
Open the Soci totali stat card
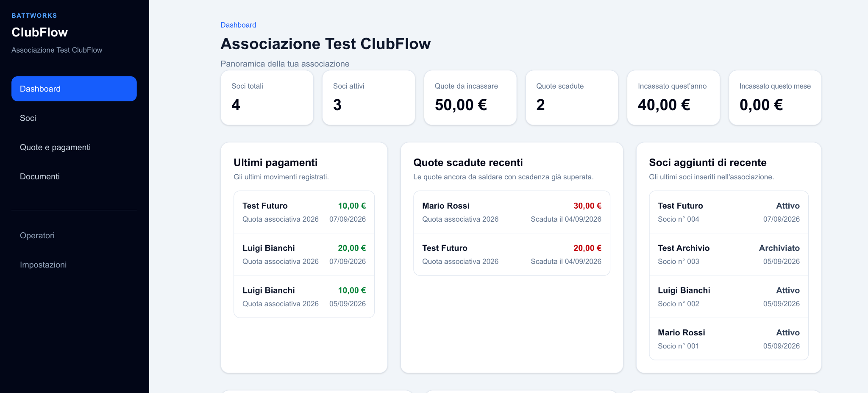click(267, 98)
